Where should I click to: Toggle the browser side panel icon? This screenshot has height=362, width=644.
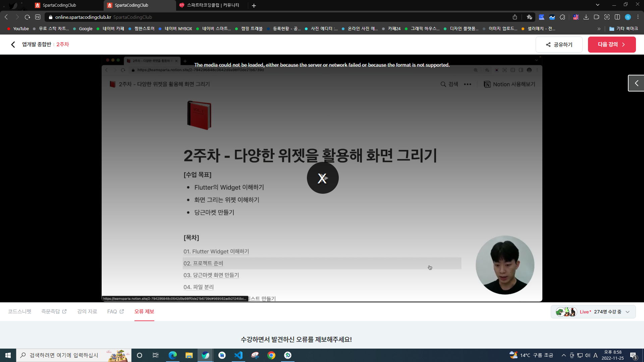(617, 17)
